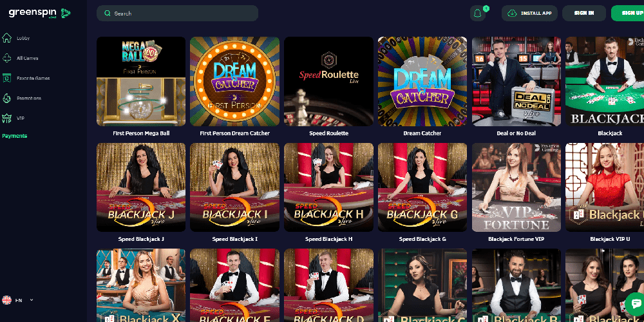Focus the Search input field

click(178, 13)
